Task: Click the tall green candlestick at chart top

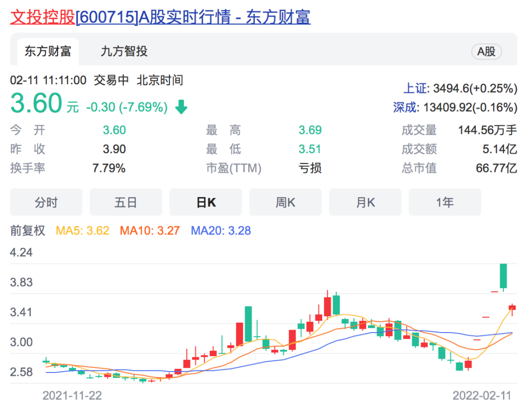Action: pyautogui.click(x=503, y=276)
